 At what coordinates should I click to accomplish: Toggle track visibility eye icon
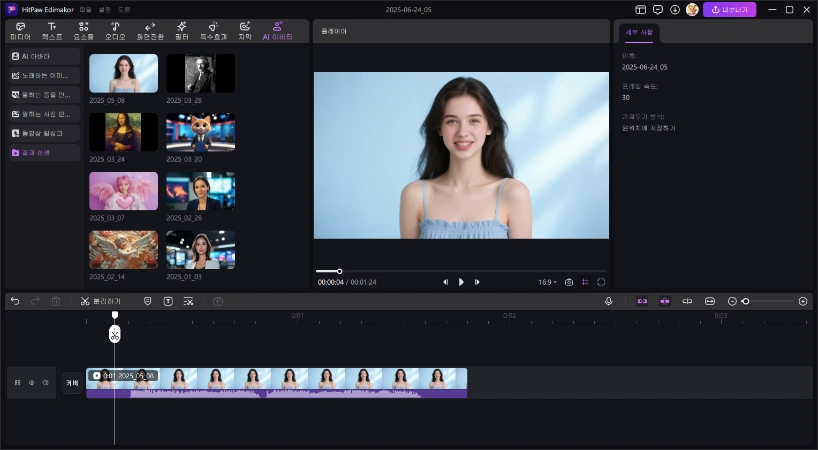point(31,383)
